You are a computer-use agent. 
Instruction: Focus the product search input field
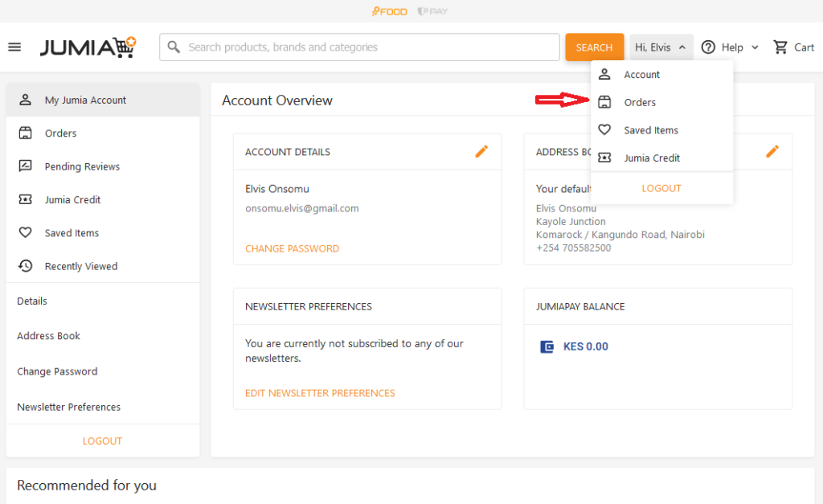(359, 47)
